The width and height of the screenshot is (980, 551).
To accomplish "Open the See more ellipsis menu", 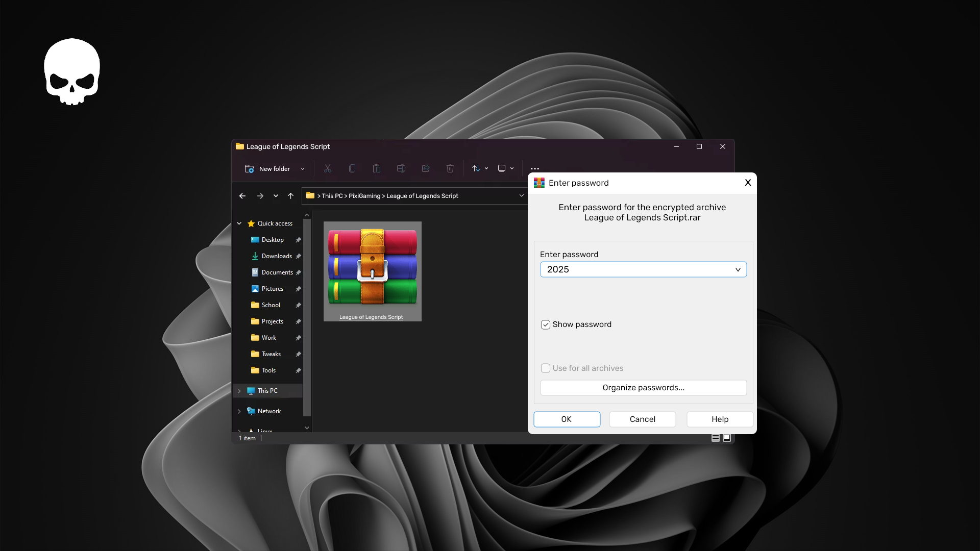I will point(535,168).
